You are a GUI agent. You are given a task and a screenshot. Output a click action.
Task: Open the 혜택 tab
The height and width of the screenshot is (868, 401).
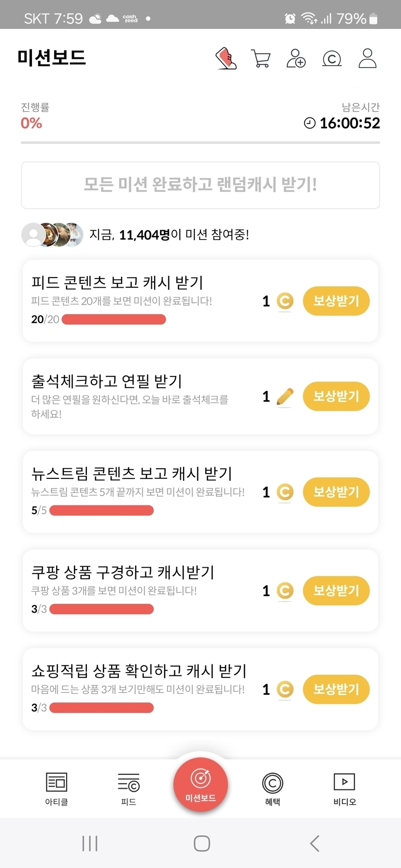pyautogui.click(x=272, y=788)
